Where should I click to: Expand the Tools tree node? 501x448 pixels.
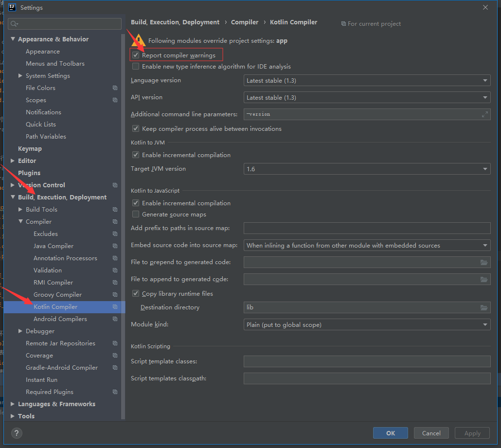13,416
